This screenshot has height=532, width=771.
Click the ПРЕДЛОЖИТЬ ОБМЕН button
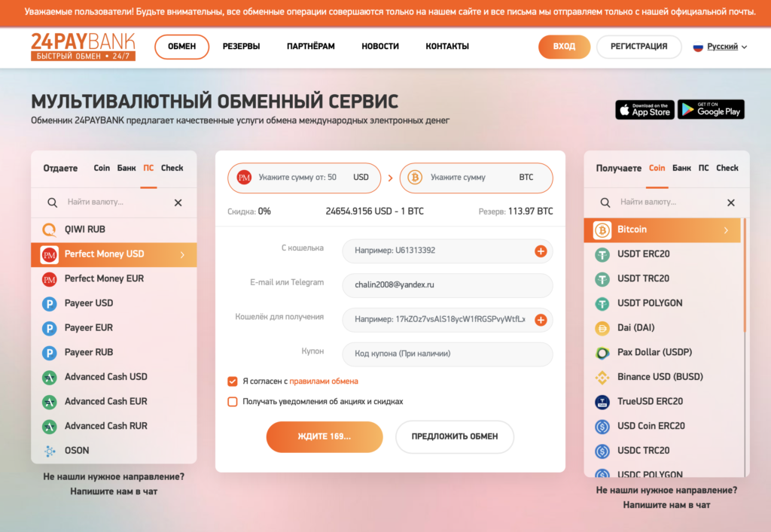[454, 436]
